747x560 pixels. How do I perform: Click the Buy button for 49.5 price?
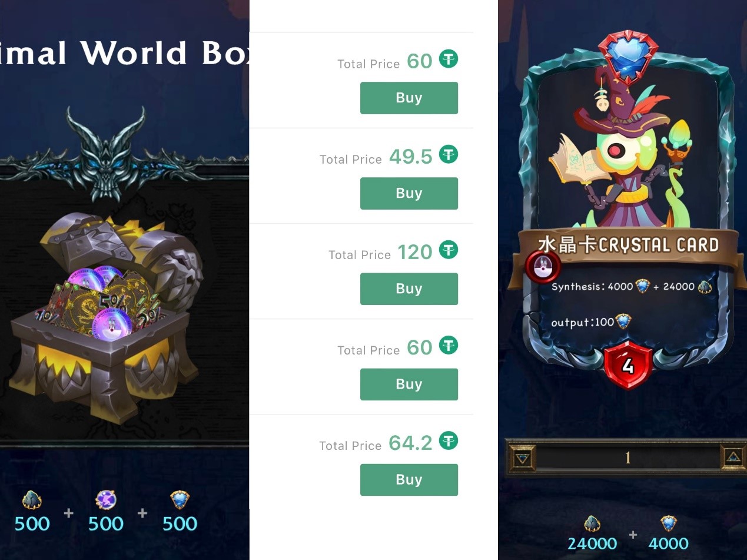point(409,193)
